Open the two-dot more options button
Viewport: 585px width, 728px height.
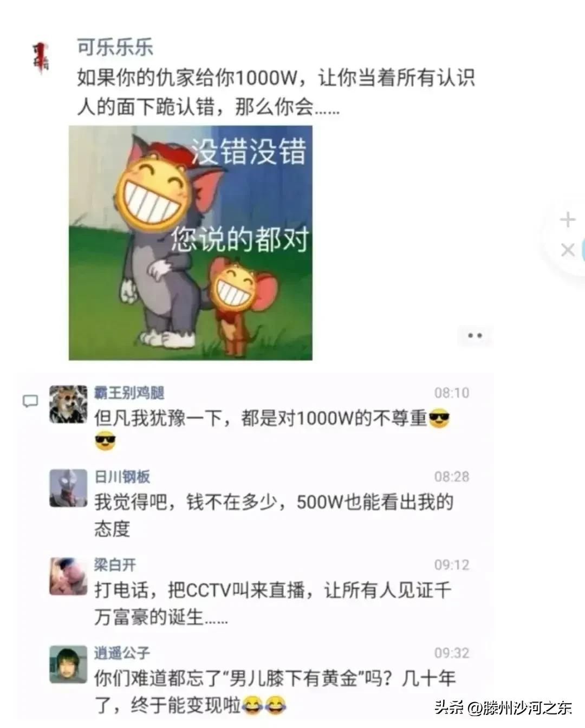pos(475,336)
